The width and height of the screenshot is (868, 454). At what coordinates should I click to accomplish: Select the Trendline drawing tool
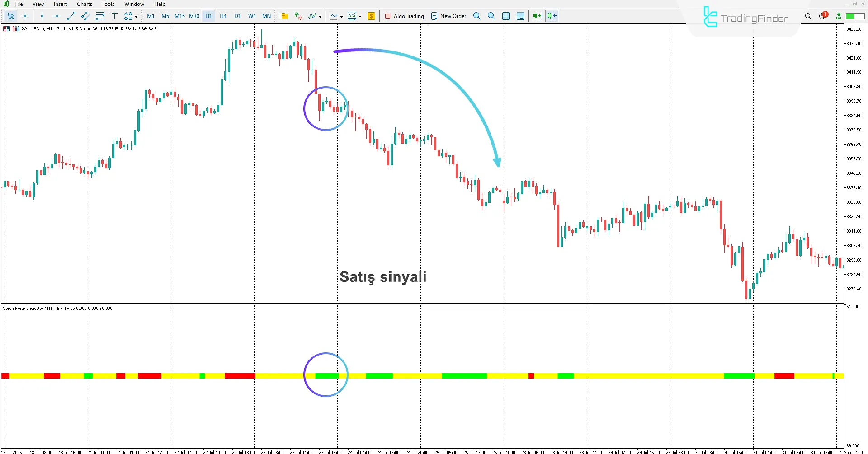tap(71, 16)
